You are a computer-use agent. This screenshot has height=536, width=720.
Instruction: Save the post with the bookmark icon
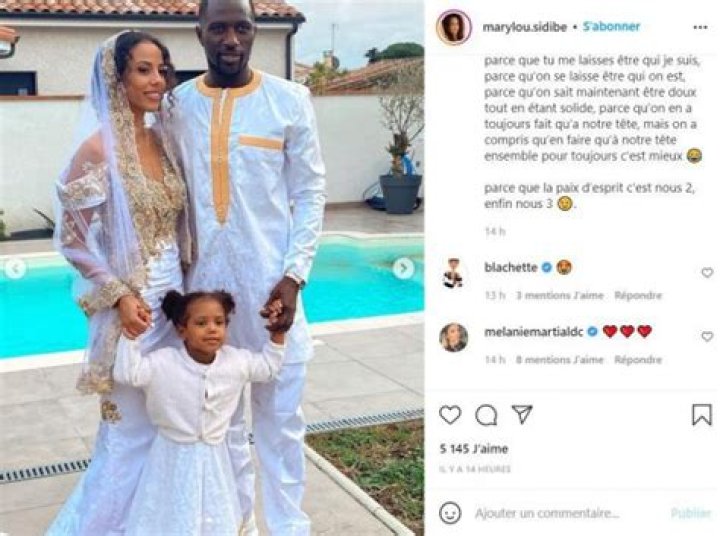(x=702, y=415)
